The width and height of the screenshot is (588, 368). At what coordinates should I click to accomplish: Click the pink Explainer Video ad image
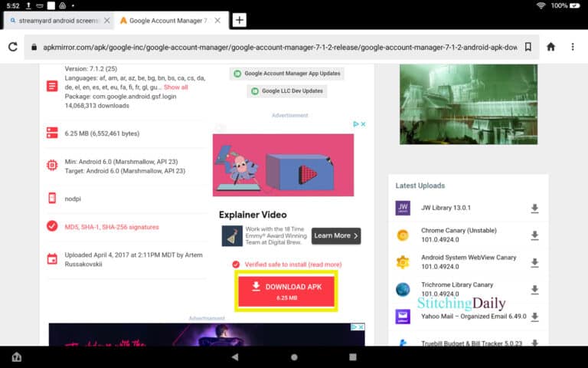(x=283, y=165)
